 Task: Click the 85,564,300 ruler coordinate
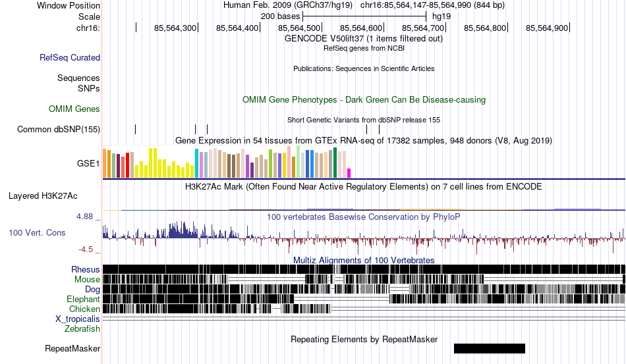175,28
